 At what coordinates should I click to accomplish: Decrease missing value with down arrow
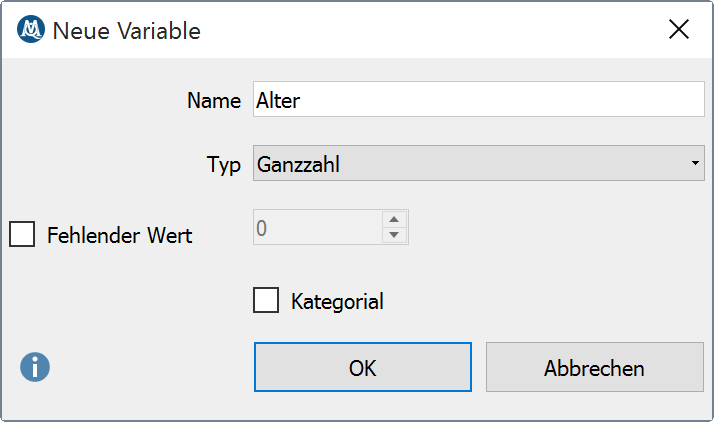394,235
